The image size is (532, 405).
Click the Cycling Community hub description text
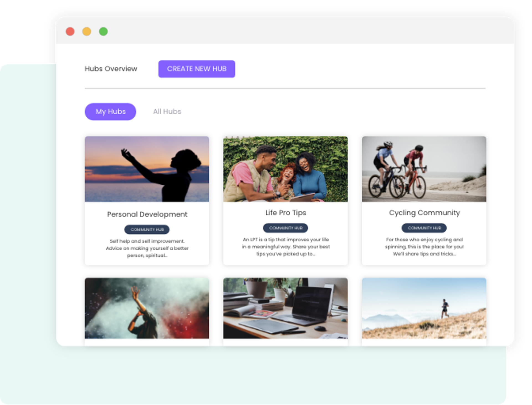(424, 247)
